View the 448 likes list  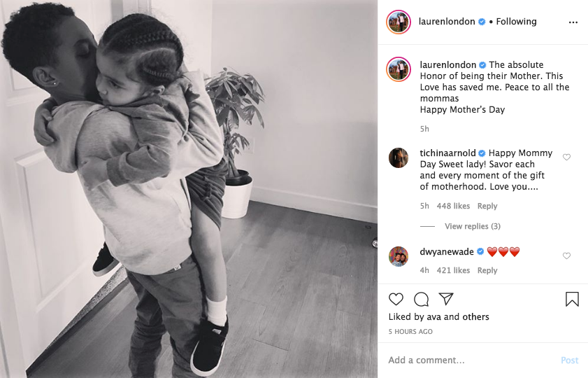[x=453, y=206]
